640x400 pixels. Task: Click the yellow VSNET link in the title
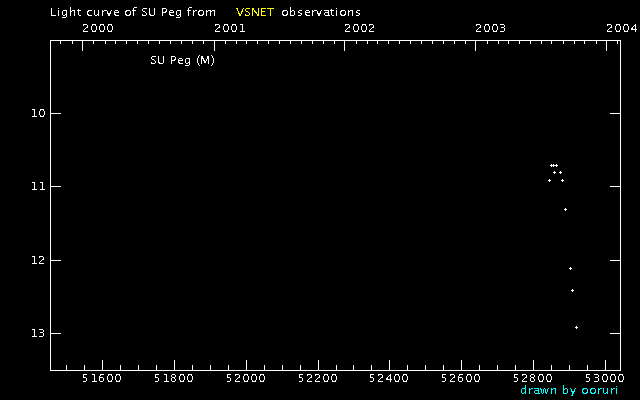pyautogui.click(x=255, y=12)
